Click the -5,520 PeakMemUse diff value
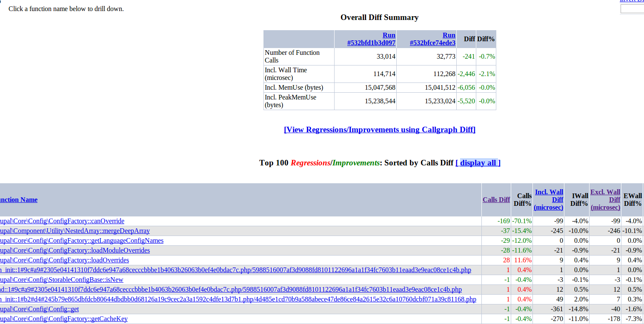644x324 pixels. click(x=467, y=101)
